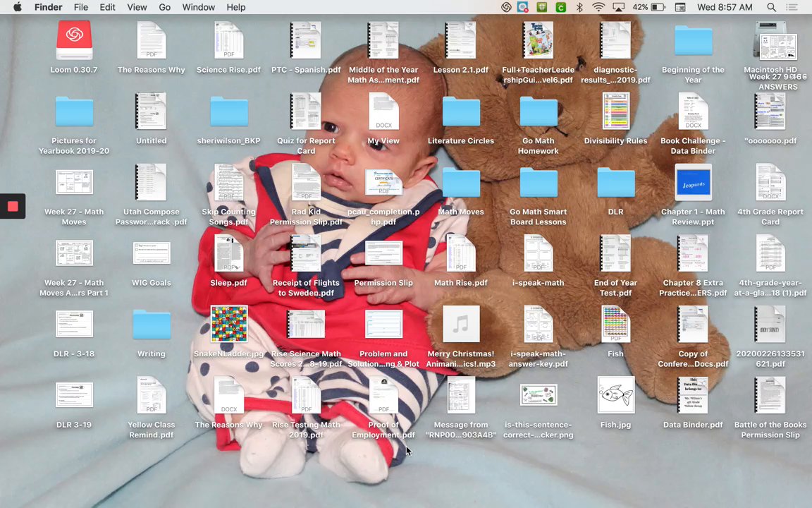The width and height of the screenshot is (812, 508).
Task: Open the File menu
Action: [x=81, y=7]
